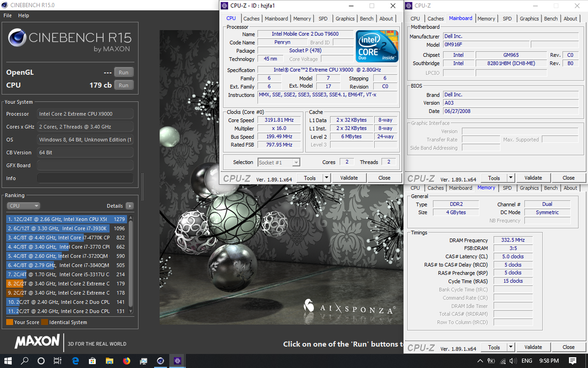Click ranking list scrollbar
The height and width of the screenshot is (368, 588).
[x=131, y=265]
